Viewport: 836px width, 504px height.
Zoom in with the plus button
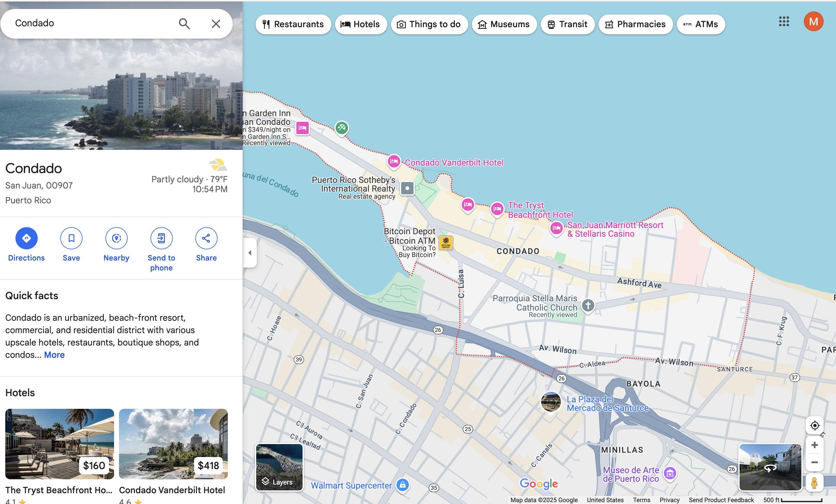pos(815,445)
